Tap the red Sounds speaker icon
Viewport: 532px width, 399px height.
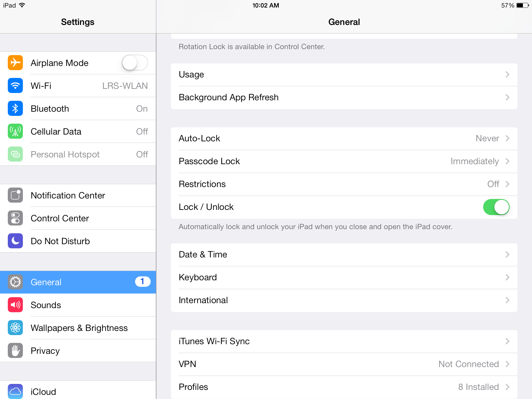click(15, 305)
